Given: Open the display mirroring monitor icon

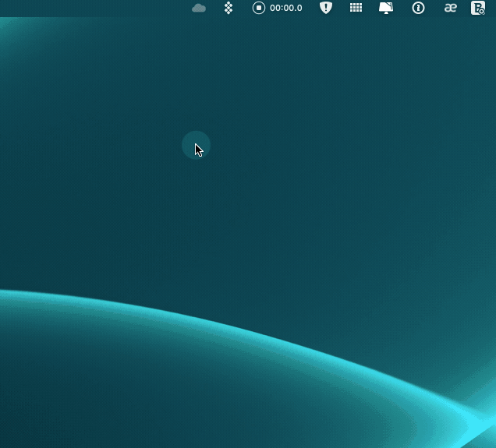Looking at the screenshot, I should [x=386, y=8].
